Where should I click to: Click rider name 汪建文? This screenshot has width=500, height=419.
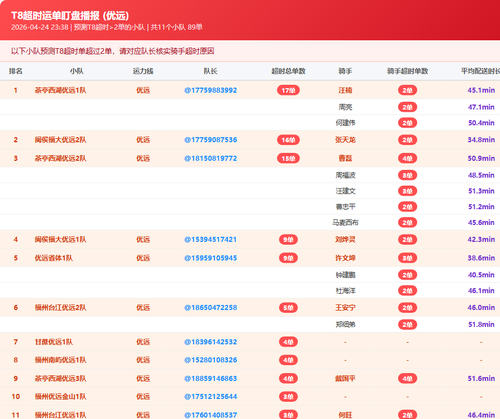(x=345, y=191)
